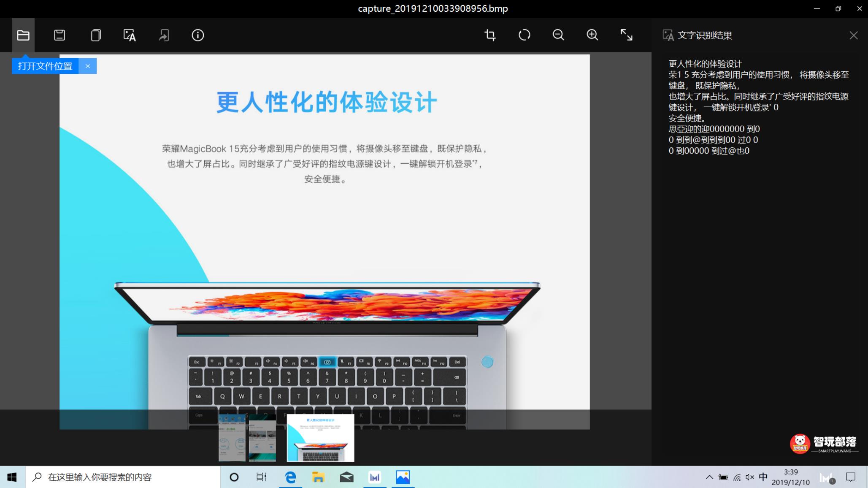Screen dimensions: 868x488
Task: Dismiss the 打开文件位置 tooltip
Action: pyautogui.click(x=88, y=66)
